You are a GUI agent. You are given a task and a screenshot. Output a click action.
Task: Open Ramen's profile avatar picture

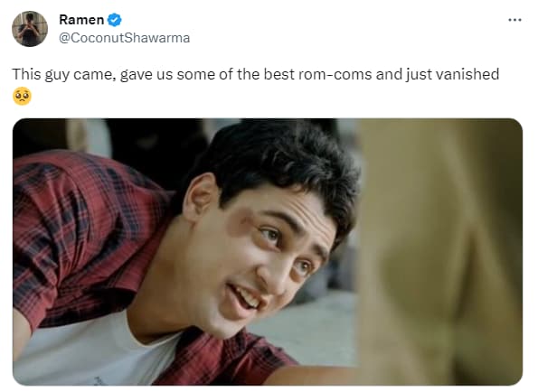tap(30, 29)
